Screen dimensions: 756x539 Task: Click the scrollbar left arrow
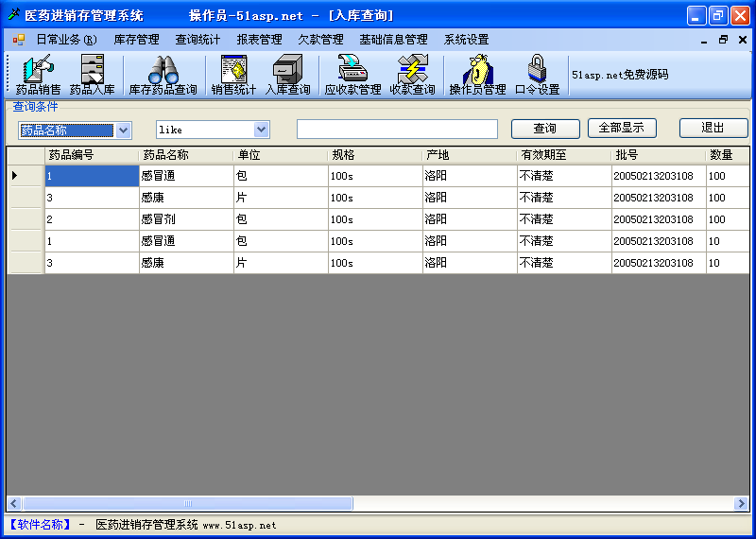[x=14, y=504]
